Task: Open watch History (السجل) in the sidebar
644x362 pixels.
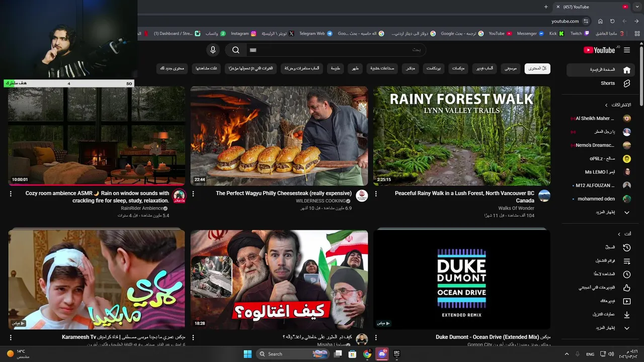Action: pyautogui.click(x=601, y=247)
